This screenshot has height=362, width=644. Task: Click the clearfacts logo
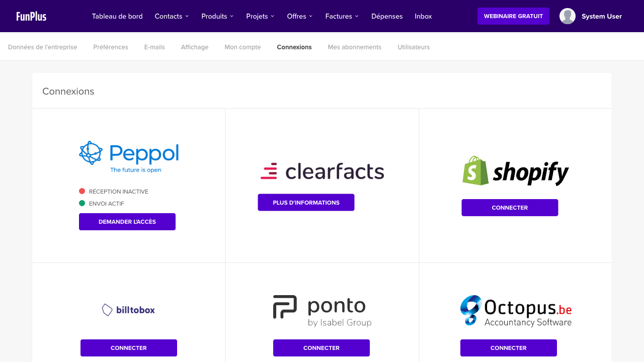click(322, 171)
